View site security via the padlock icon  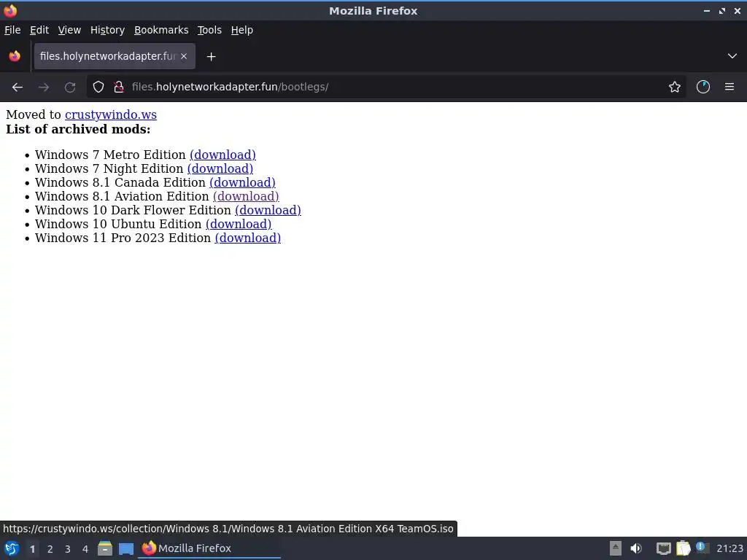click(119, 87)
